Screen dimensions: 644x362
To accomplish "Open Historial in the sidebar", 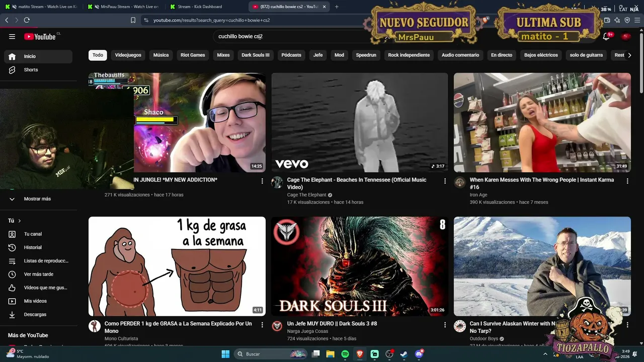I will [38, 247].
